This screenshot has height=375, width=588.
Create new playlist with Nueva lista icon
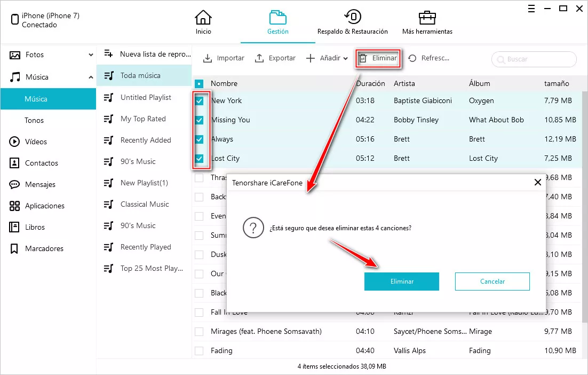[109, 54]
